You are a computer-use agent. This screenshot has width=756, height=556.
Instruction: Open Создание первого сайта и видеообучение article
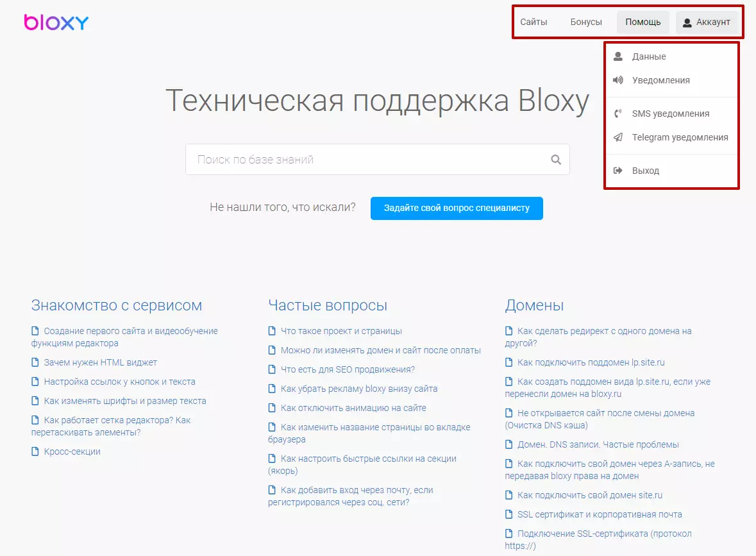click(124, 337)
